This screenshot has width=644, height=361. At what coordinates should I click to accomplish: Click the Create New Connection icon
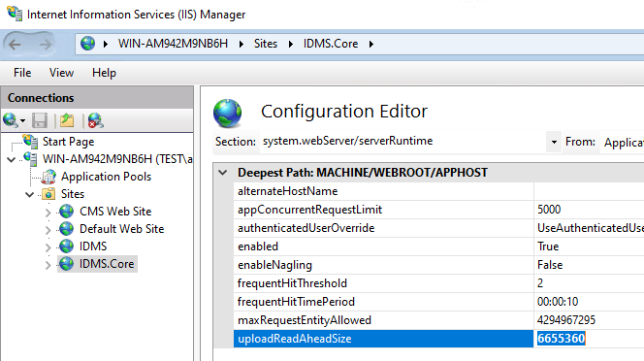pos(11,120)
